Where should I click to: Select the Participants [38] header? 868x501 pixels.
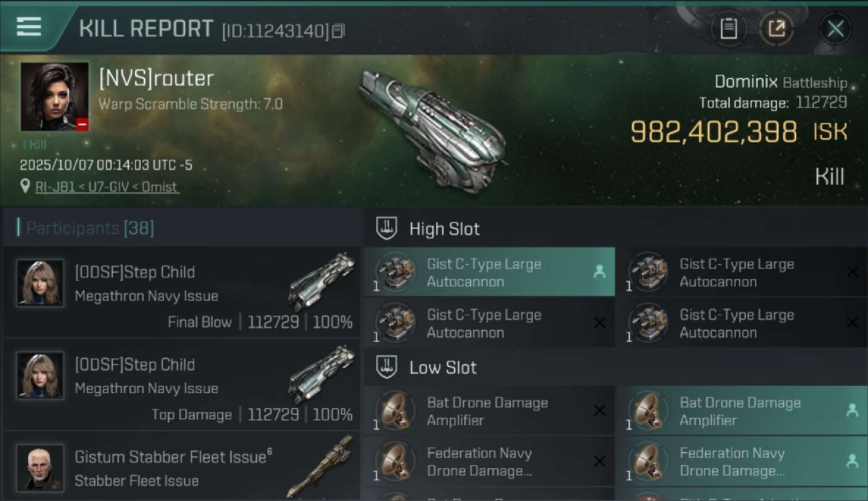(90, 228)
